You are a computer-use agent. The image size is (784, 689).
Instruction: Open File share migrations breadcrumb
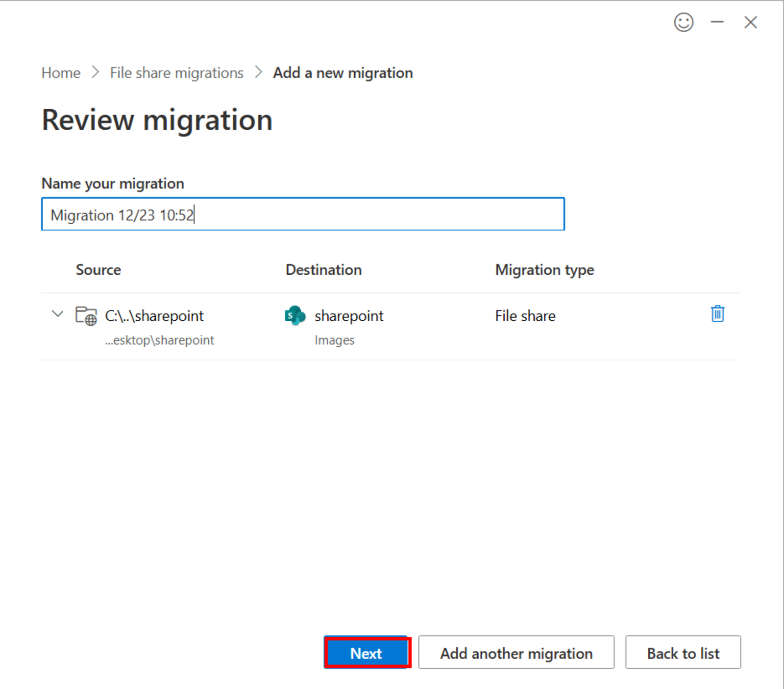click(x=176, y=72)
